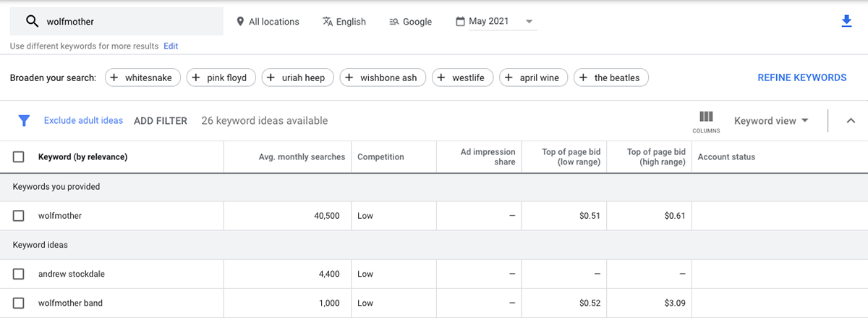Add wishbone ash to broaden search
868x318 pixels.
tap(383, 78)
